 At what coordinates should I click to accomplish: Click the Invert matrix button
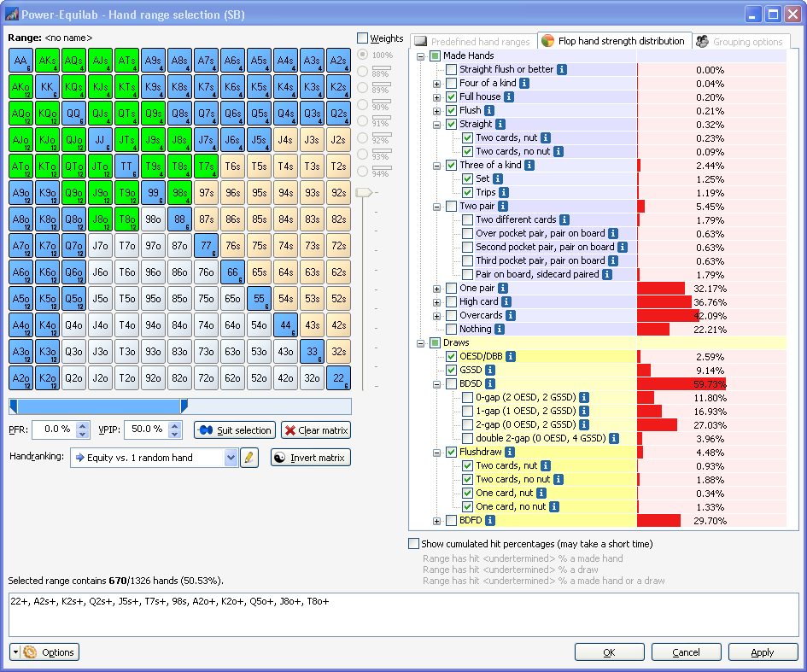pyautogui.click(x=310, y=458)
